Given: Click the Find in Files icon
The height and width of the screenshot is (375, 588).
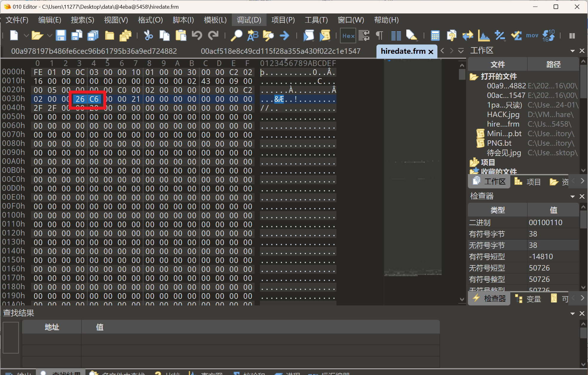Looking at the screenshot, I should point(269,36).
